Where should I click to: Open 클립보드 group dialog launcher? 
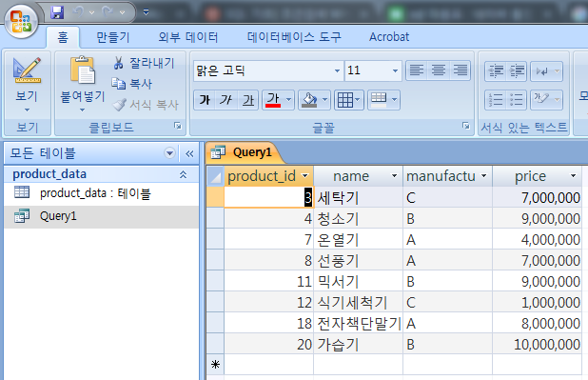[178, 126]
